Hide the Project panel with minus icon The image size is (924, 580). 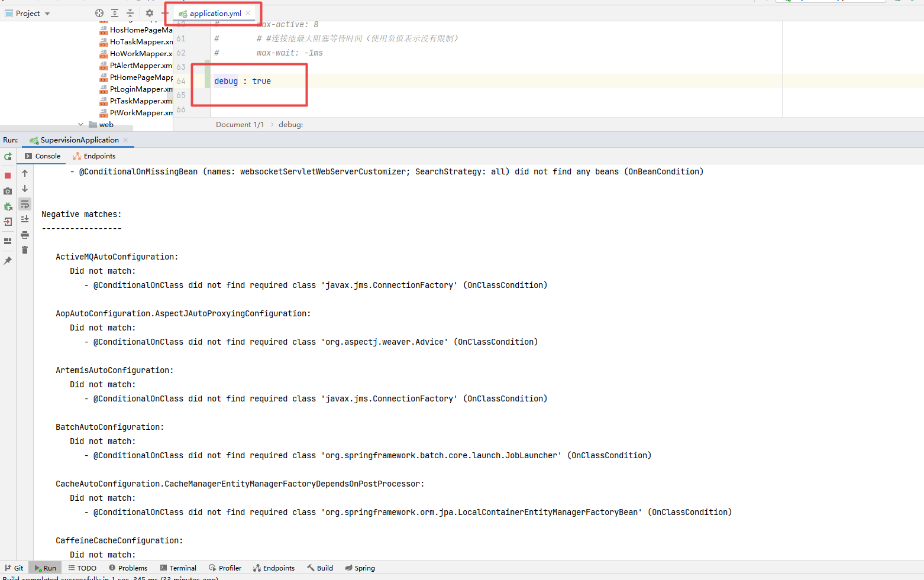point(165,13)
